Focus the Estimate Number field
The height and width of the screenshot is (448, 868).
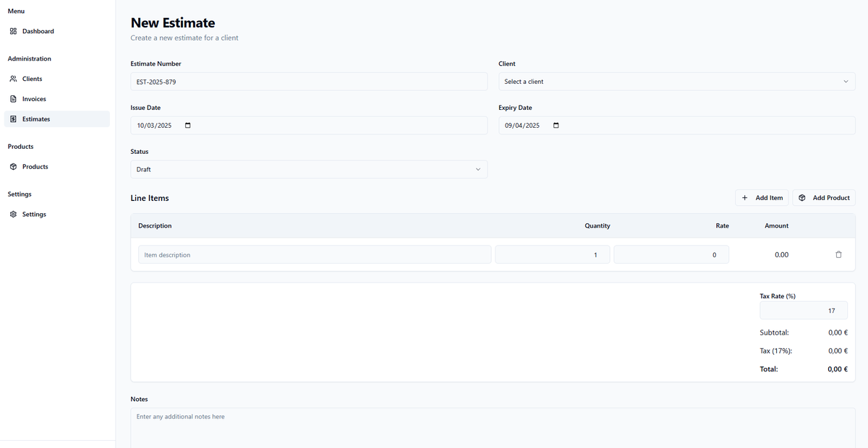(x=309, y=82)
